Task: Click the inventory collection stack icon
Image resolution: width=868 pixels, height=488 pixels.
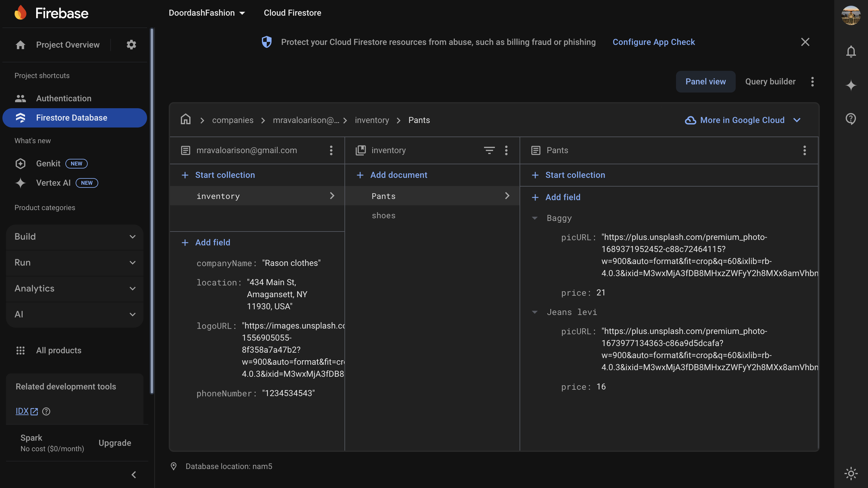Action: pos(360,150)
